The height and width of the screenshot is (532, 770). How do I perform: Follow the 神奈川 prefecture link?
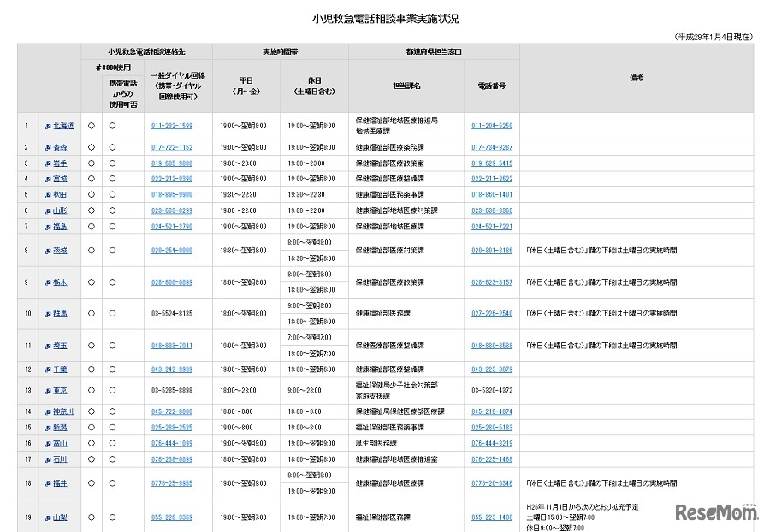pyautogui.click(x=63, y=411)
